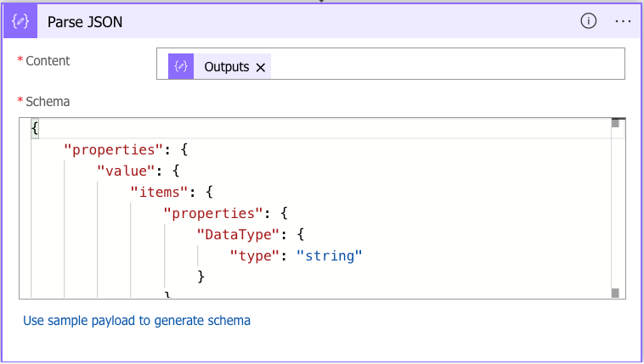Screen dimensions: 644x364
Task: Click the "DataType" key in schema
Action: point(236,234)
